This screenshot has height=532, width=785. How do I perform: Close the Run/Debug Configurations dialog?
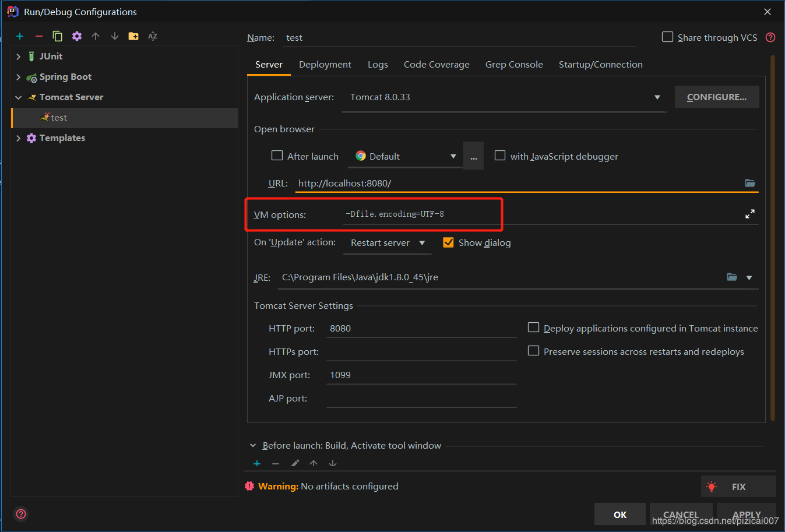[768, 12]
